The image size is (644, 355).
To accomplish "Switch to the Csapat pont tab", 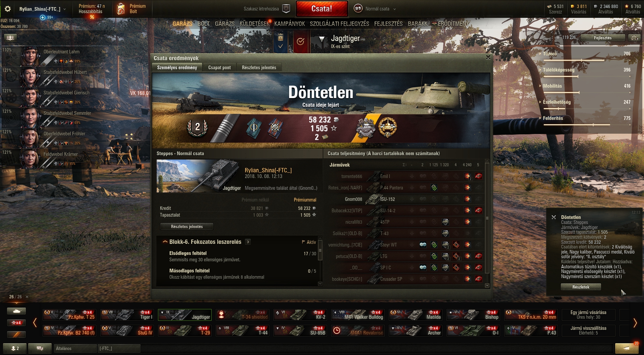I will pos(219,68).
